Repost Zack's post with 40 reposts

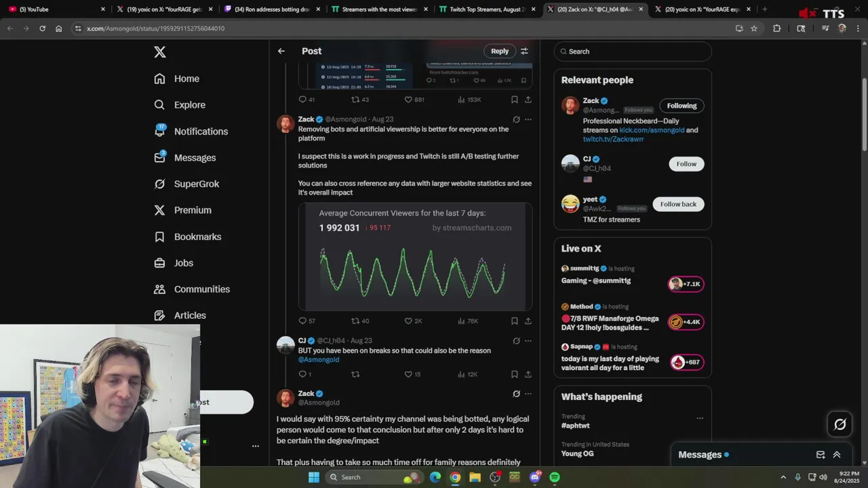[360, 321]
